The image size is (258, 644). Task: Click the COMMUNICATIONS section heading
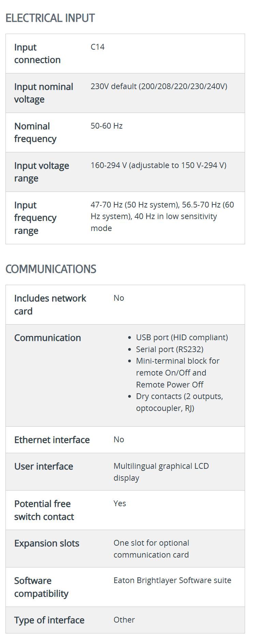click(51, 269)
